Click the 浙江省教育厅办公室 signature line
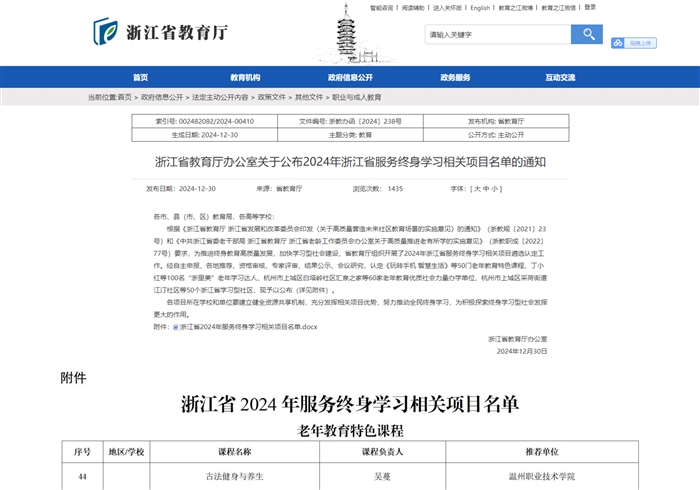 [x=517, y=339]
